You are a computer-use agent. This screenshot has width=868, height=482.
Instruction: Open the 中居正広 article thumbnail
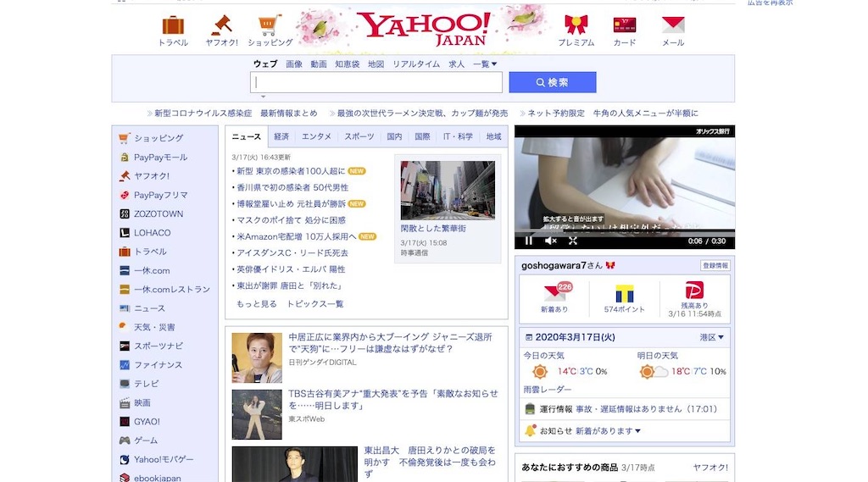pos(257,358)
